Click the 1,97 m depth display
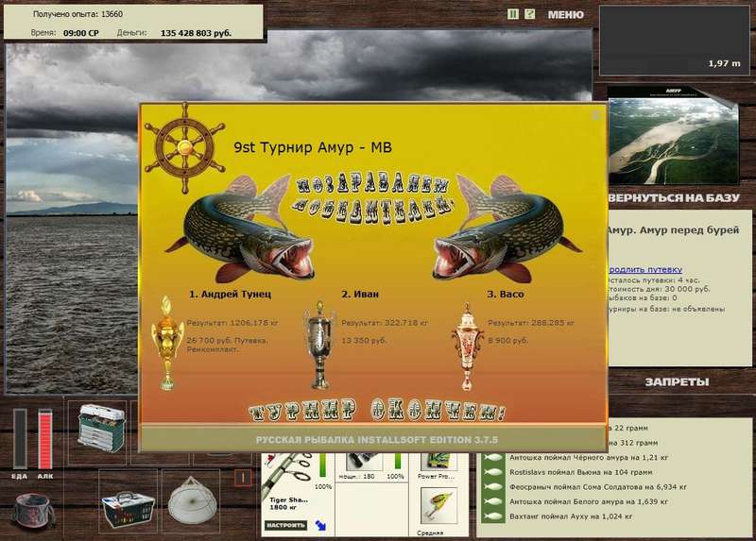 (724, 63)
